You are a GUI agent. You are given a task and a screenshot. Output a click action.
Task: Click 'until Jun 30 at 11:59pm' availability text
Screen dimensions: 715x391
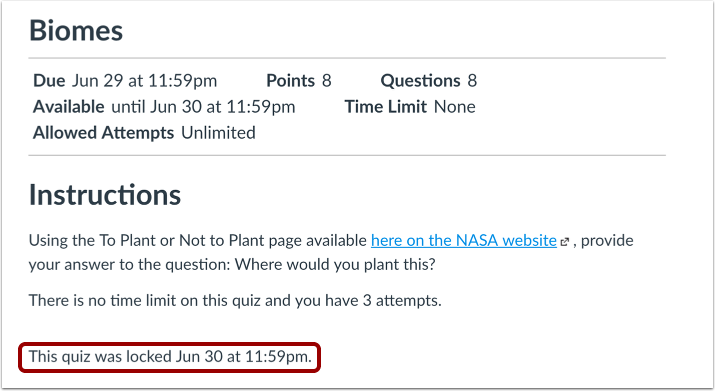pos(203,107)
